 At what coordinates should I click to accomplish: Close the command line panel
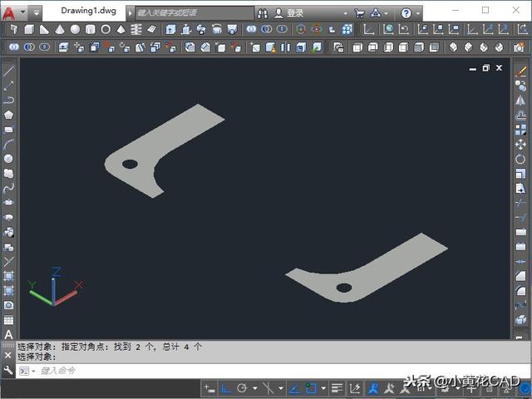pyautogui.click(x=8, y=355)
